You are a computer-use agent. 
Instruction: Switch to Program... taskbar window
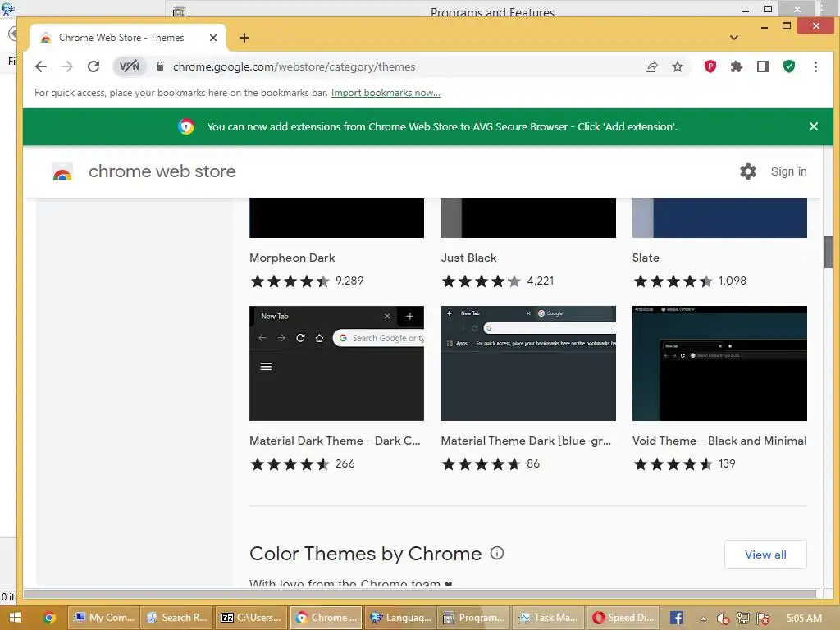click(x=473, y=618)
